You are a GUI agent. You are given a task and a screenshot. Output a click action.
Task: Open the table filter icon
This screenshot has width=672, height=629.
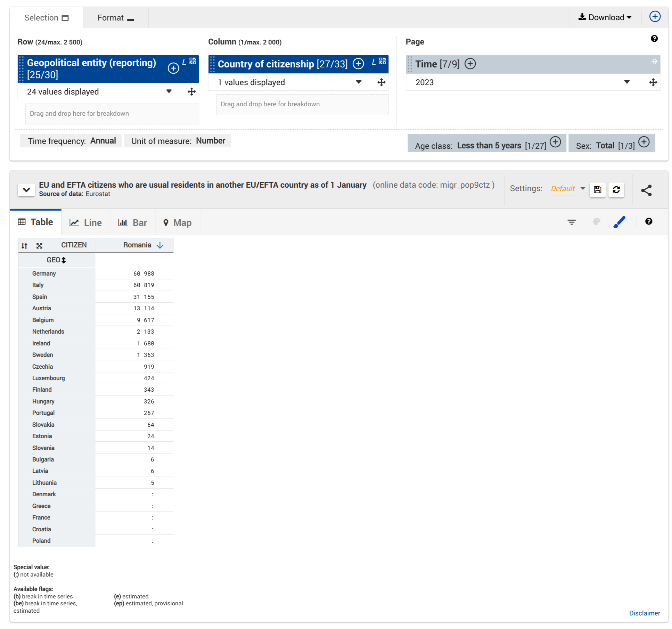[572, 222]
